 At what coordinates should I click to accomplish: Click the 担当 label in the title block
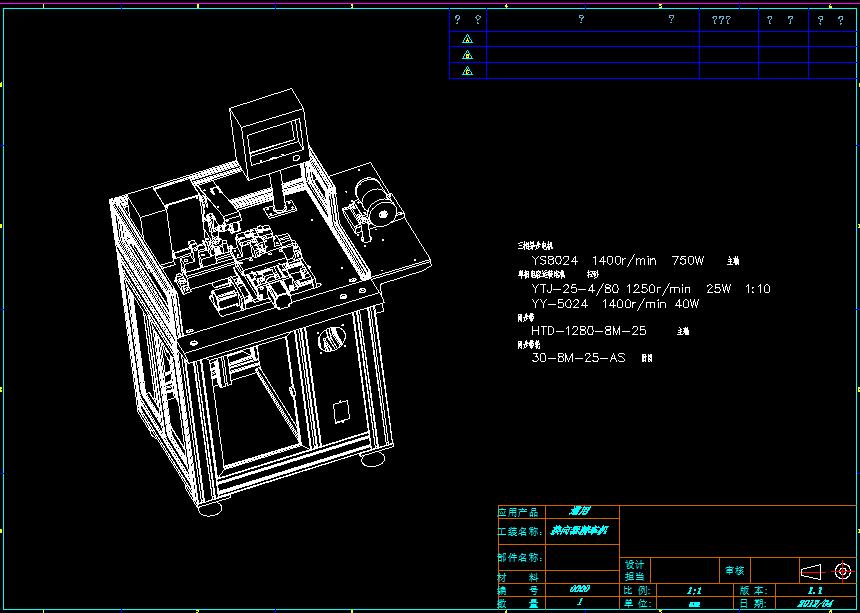point(635,576)
